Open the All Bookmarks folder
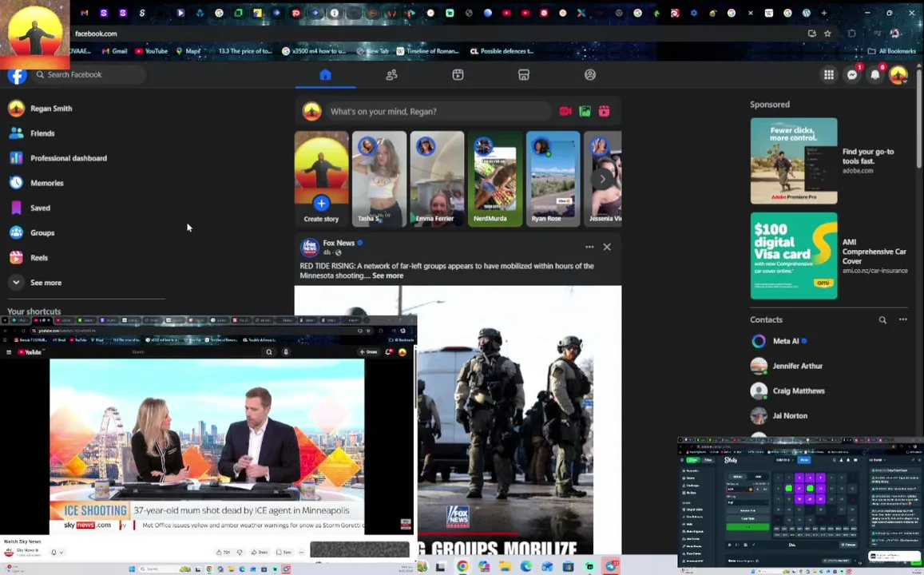The height and width of the screenshot is (575, 924). click(892, 51)
